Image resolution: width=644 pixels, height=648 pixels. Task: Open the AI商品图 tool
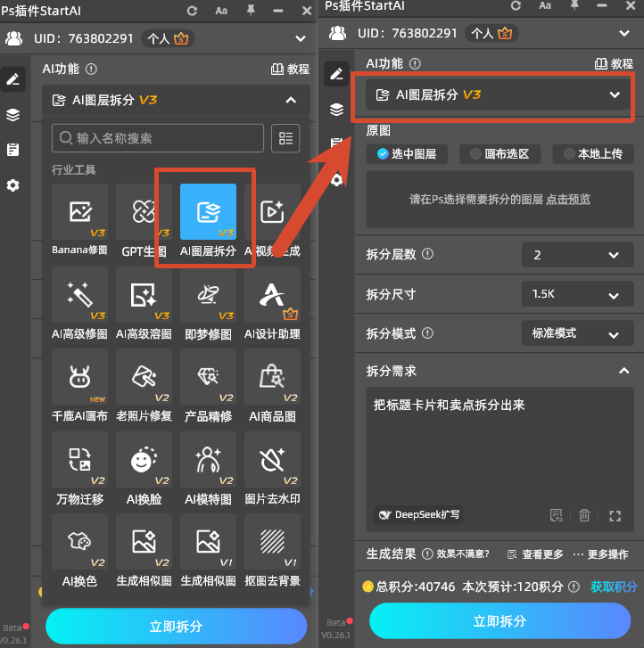[x=272, y=385]
